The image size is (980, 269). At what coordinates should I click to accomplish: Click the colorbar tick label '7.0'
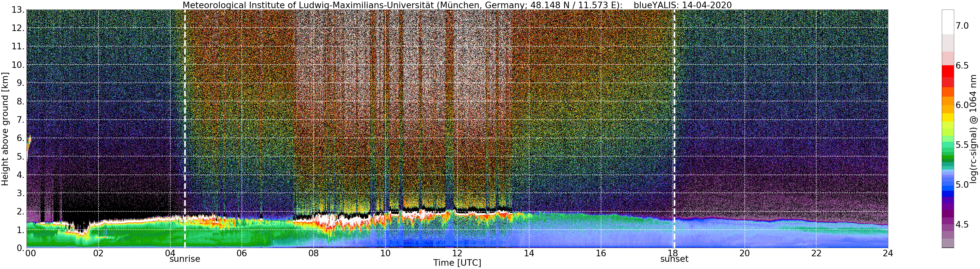[x=962, y=26]
